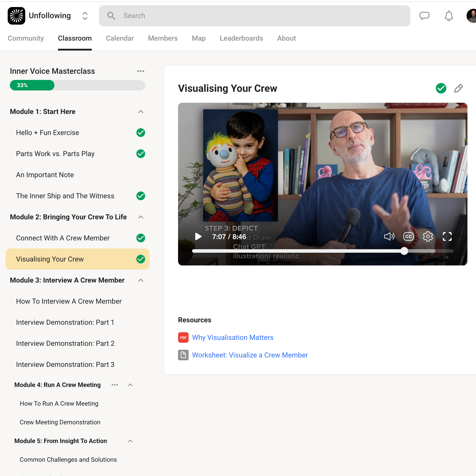Open the notifications bell
Image resolution: width=476 pixels, height=476 pixels.
pyautogui.click(x=448, y=16)
